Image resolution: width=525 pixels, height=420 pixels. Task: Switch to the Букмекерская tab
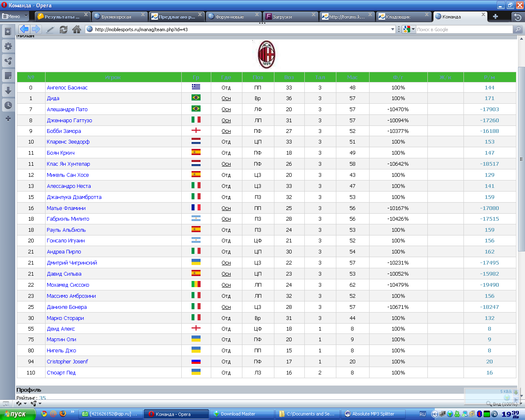pyautogui.click(x=119, y=17)
